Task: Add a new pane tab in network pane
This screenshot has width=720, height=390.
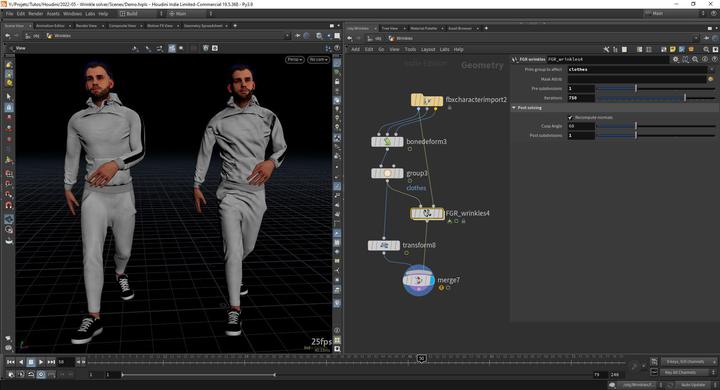Action: click(486, 28)
